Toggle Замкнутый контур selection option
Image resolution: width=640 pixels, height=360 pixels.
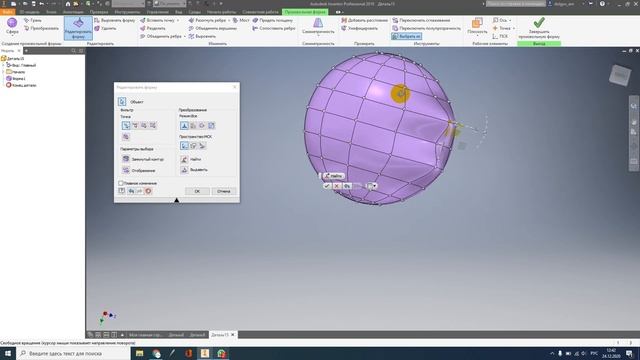(142, 159)
